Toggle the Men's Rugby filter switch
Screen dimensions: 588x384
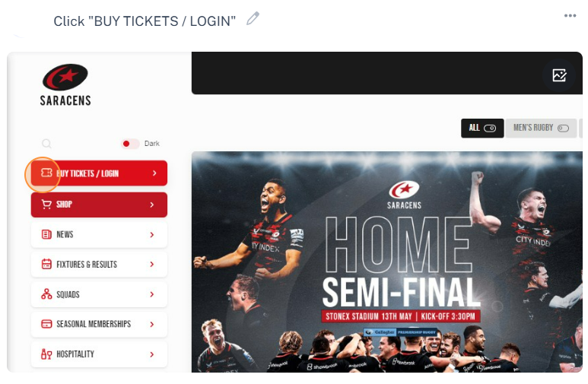tap(563, 129)
